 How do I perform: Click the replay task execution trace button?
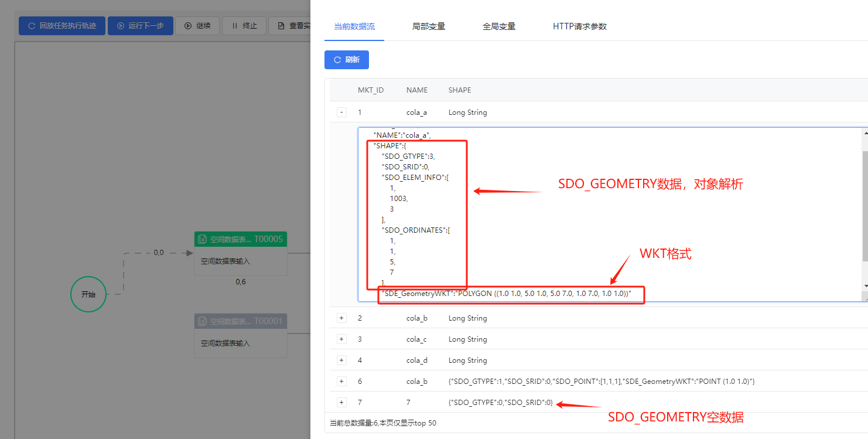62,26
